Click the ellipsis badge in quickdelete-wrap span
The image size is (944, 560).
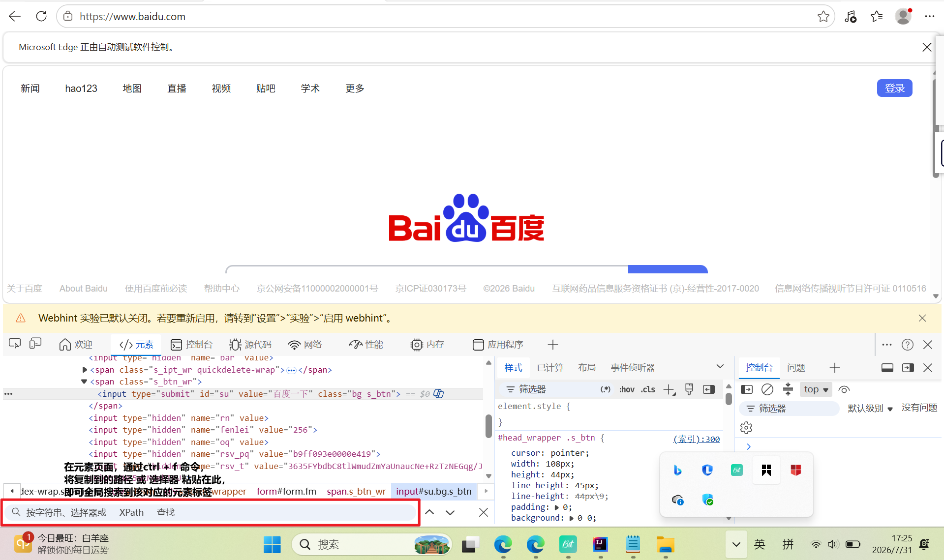291,370
